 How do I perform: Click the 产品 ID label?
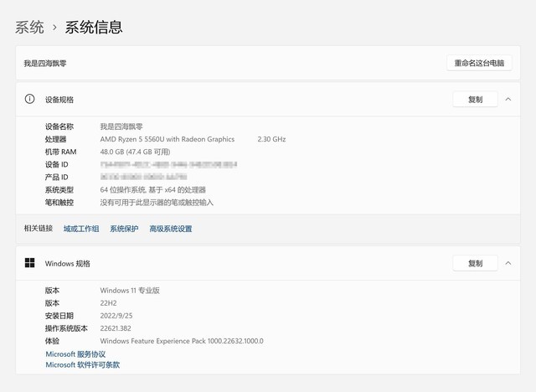pos(57,177)
